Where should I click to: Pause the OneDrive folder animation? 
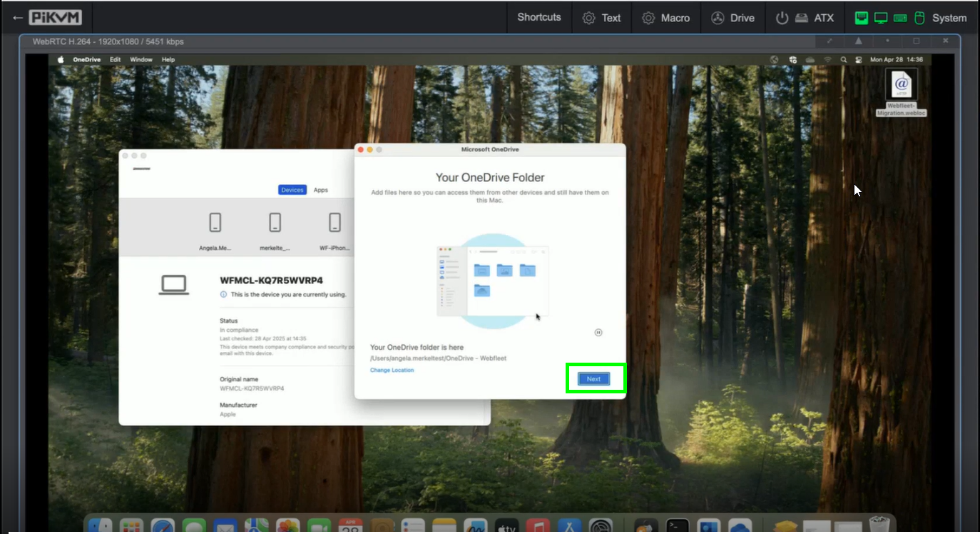pos(598,332)
